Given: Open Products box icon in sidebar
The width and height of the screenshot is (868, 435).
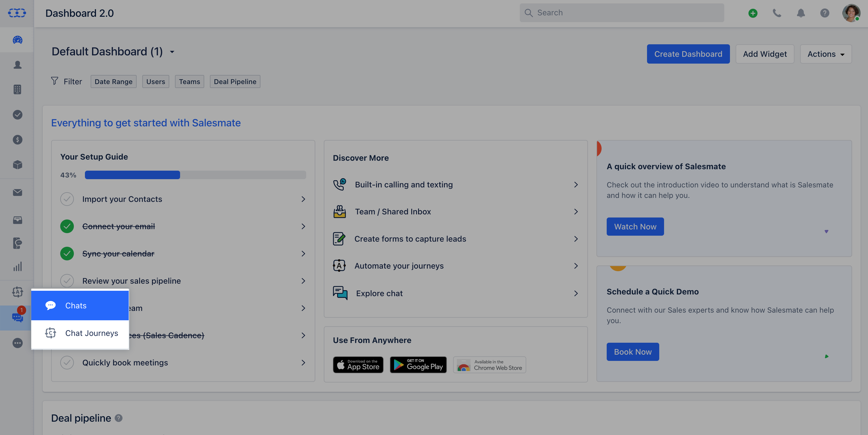Looking at the screenshot, I should point(18,165).
